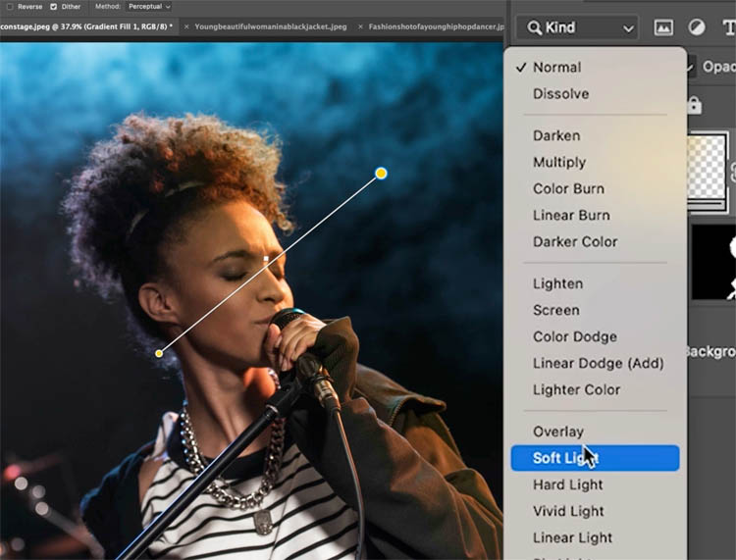This screenshot has height=560, width=736.
Task: Uncheck the Dither checkbox
Action: tap(54, 7)
